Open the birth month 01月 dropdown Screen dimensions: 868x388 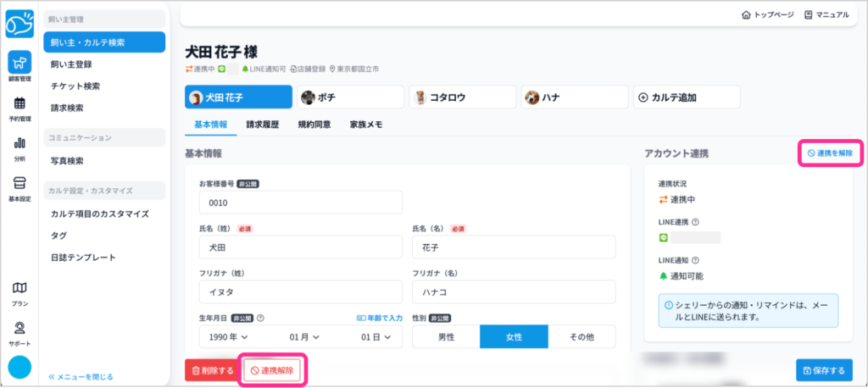304,336
